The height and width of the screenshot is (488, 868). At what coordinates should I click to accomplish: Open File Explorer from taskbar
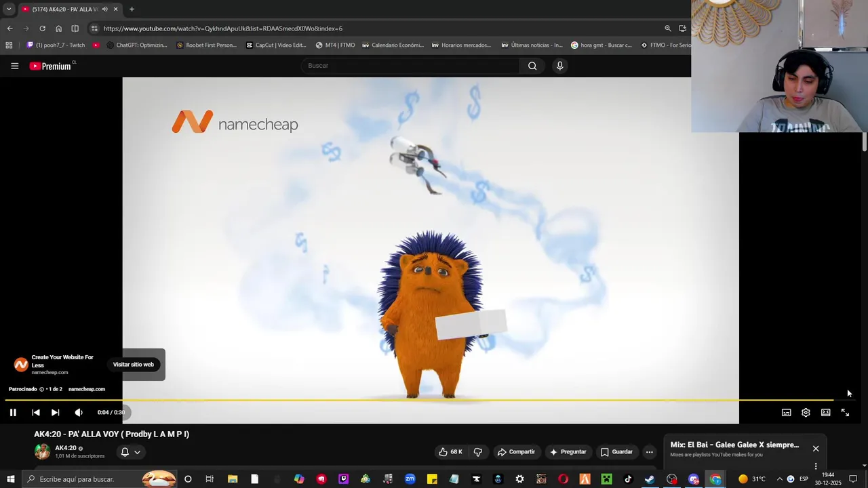coord(233,479)
